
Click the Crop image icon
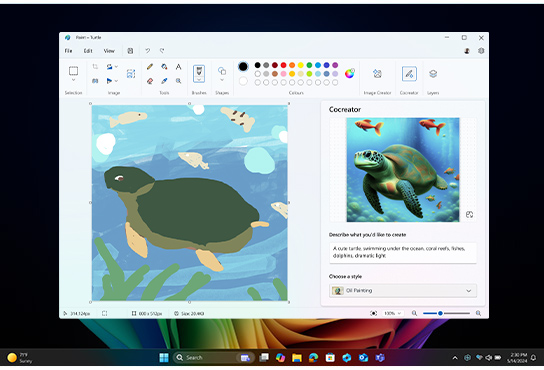95,66
